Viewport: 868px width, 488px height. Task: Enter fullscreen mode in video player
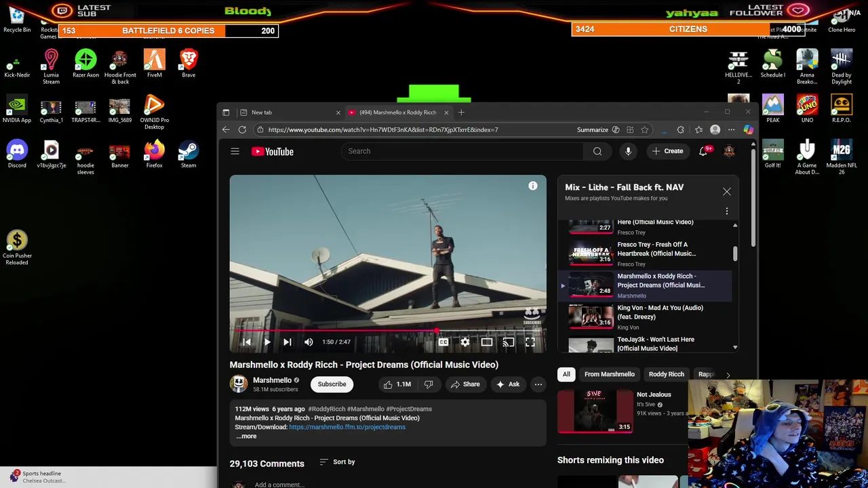[530, 342]
